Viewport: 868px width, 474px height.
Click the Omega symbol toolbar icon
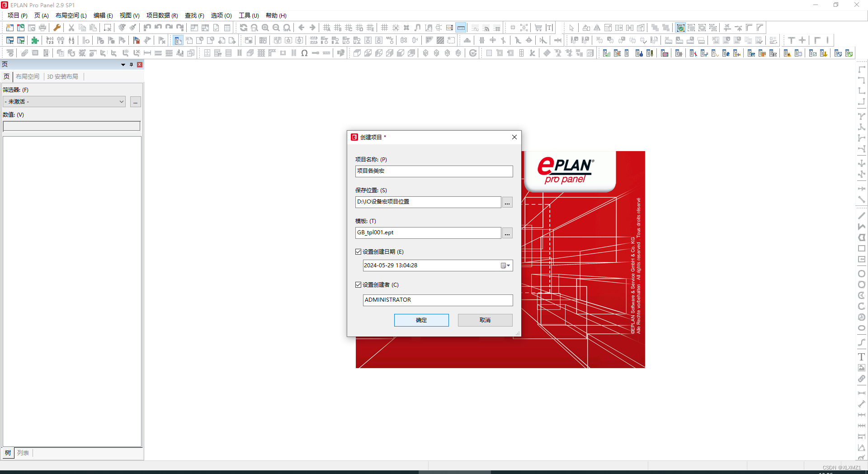tap(305, 53)
